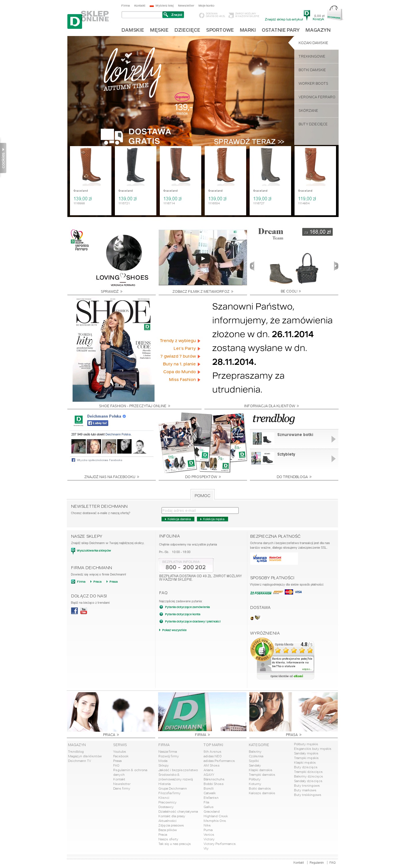Open the DAMSKIE menu
The image size is (410, 868).
pos(133,30)
